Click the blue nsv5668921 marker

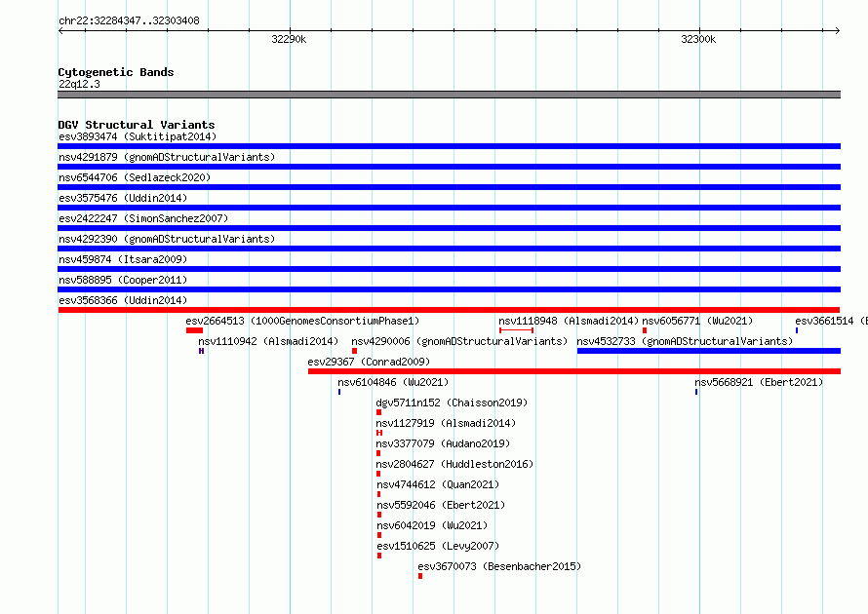point(696,392)
